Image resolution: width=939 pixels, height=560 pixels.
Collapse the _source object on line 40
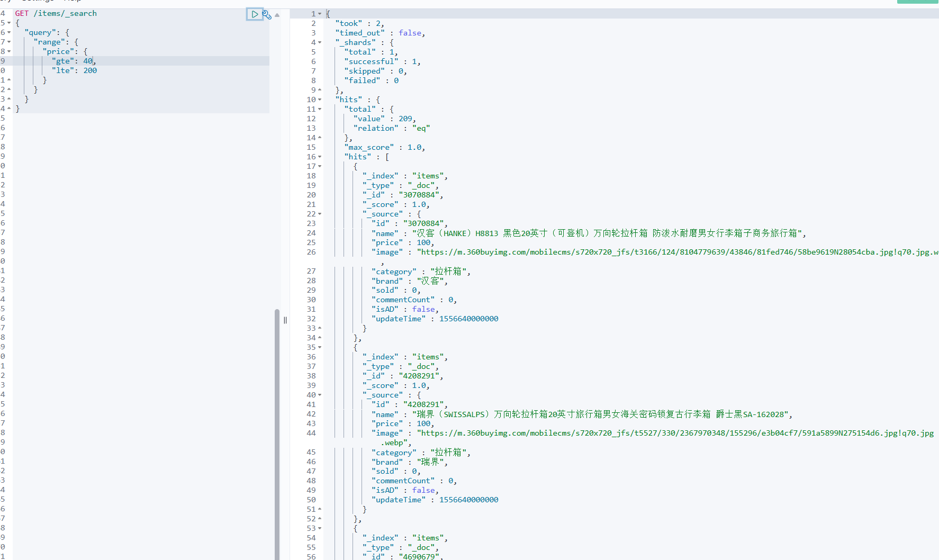(x=319, y=395)
